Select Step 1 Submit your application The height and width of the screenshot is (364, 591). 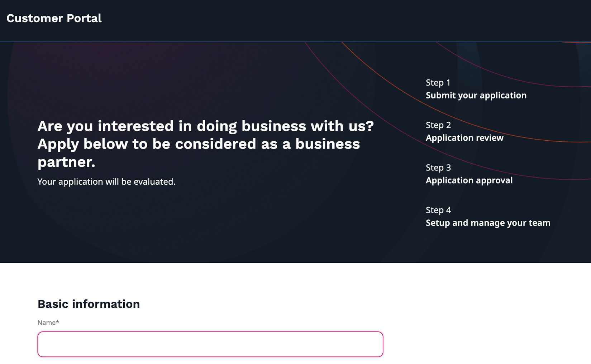coord(476,89)
